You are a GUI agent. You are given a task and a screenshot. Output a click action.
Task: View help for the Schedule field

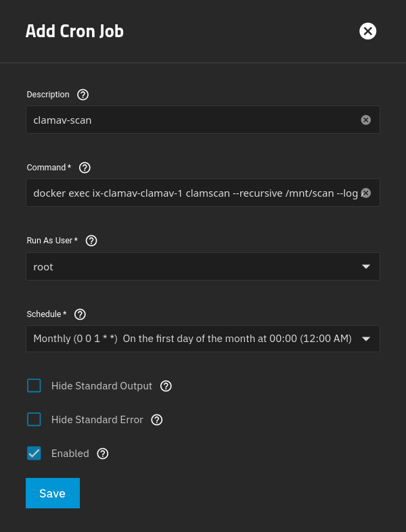pyautogui.click(x=80, y=314)
